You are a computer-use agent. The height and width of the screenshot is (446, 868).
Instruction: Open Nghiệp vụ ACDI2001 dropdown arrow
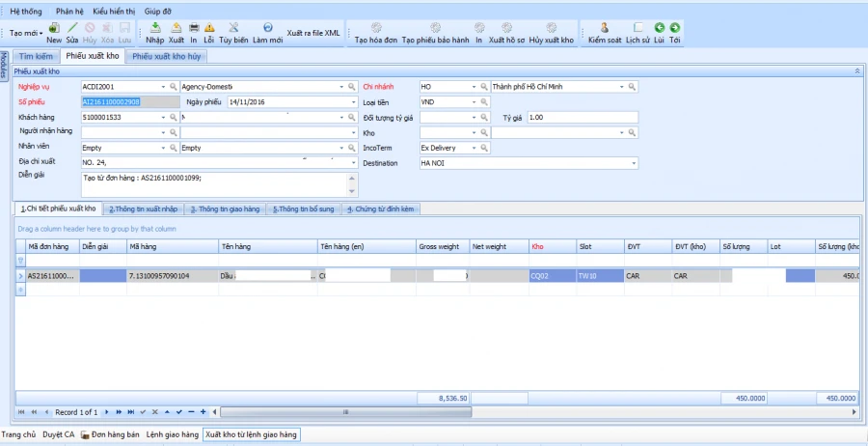[x=163, y=87]
